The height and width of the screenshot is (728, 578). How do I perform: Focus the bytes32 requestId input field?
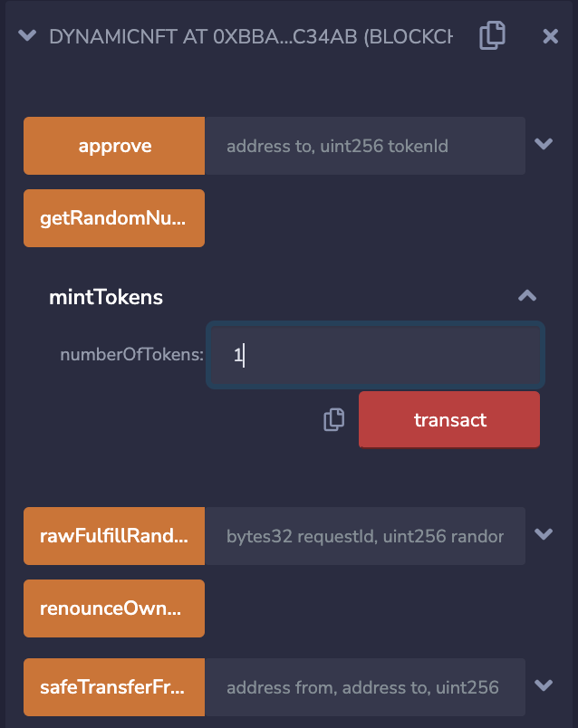point(364,536)
